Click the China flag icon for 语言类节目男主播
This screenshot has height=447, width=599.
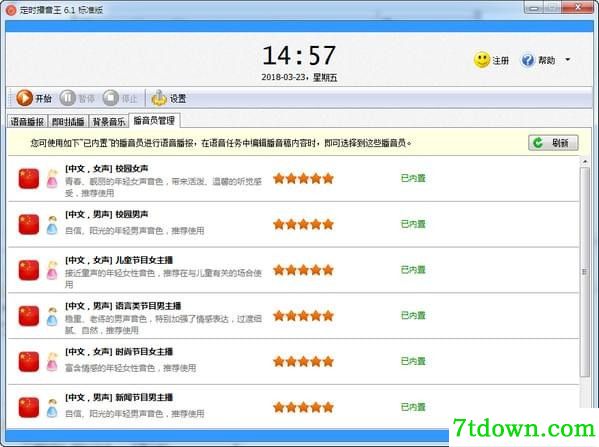click(x=29, y=316)
